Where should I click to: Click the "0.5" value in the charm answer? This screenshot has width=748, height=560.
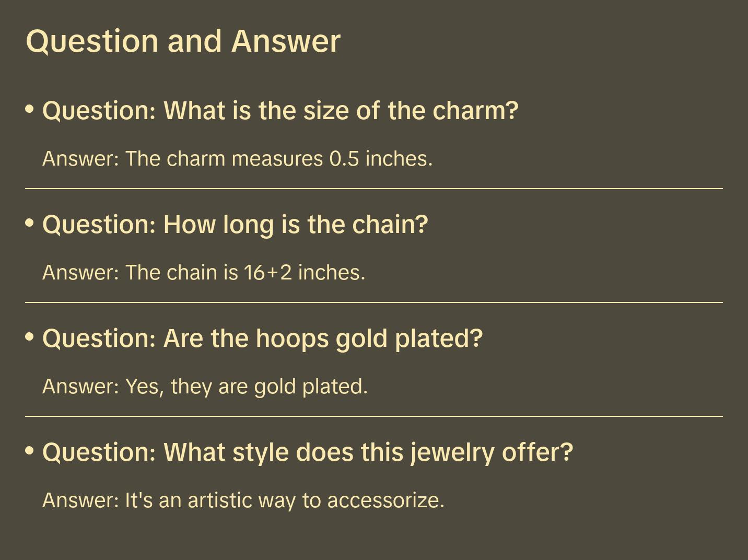(x=344, y=159)
